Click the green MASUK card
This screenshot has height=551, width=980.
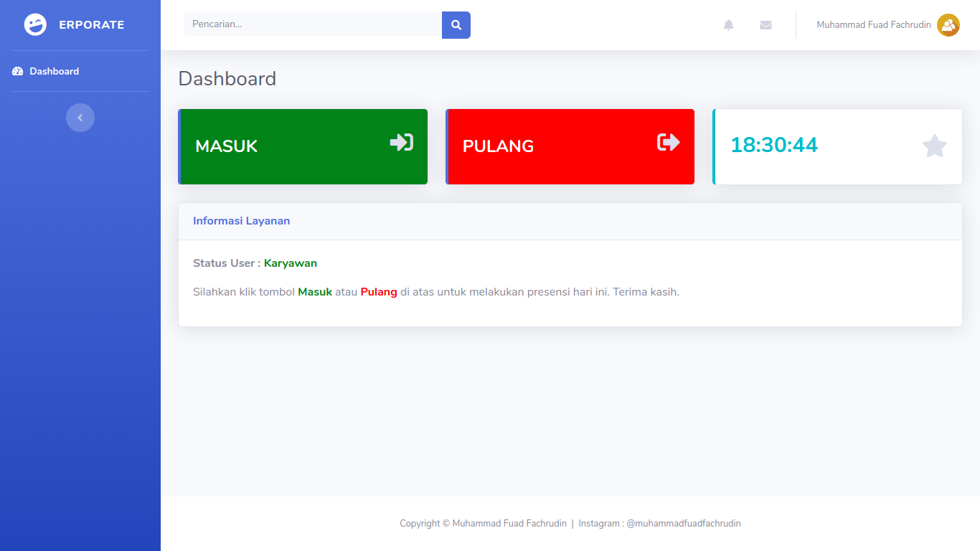[x=303, y=146]
